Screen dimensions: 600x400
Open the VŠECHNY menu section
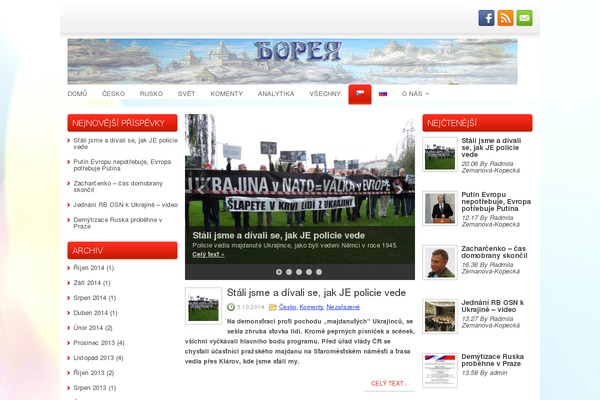[325, 94]
